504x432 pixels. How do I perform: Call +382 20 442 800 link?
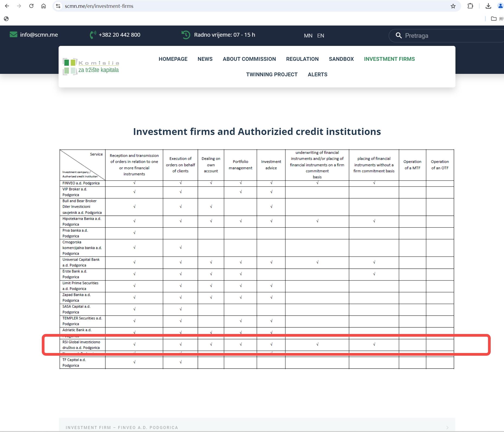tap(119, 35)
